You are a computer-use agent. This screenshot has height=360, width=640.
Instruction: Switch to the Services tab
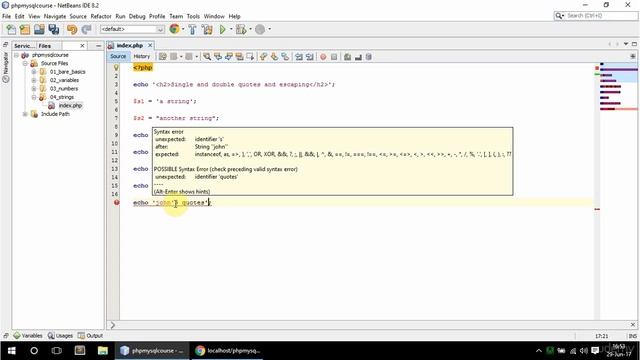(x=24, y=46)
